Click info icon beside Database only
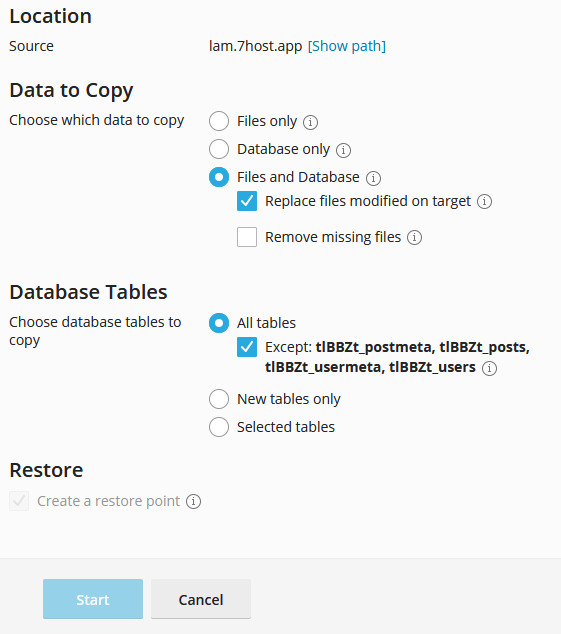The height and width of the screenshot is (634, 561). 343,150
